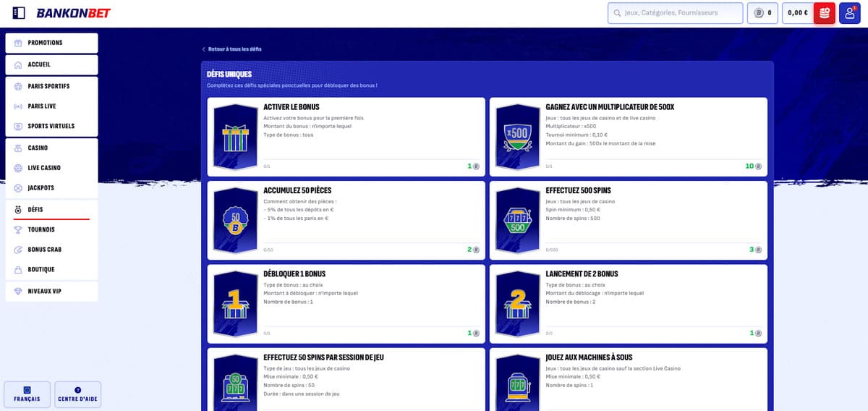Click Retour à tous les défis link
Image resolution: width=868 pixels, height=411 pixels.
pos(232,49)
